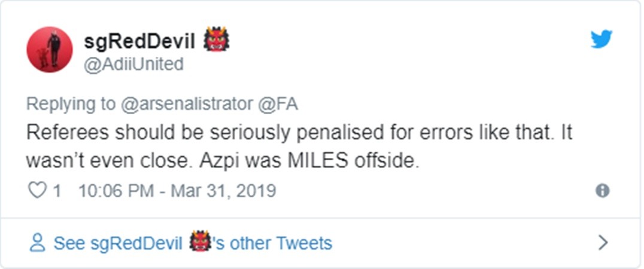The height and width of the screenshot is (269, 644).
Task: Open the @FA mention
Action: [279, 103]
